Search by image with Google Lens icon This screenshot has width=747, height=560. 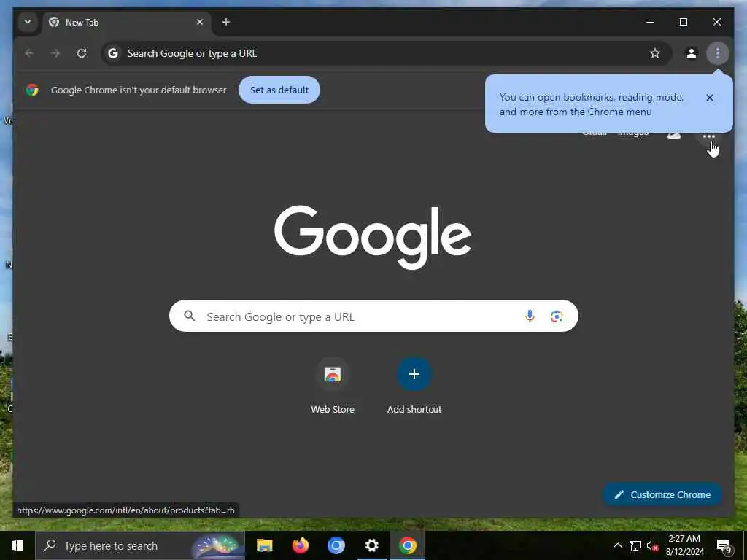coord(557,316)
